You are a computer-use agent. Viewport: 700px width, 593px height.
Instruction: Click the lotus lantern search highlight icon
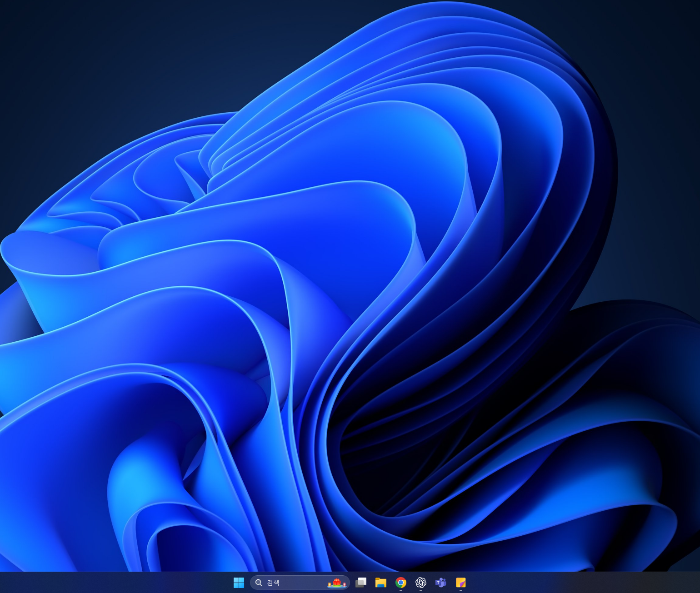tap(337, 583)
